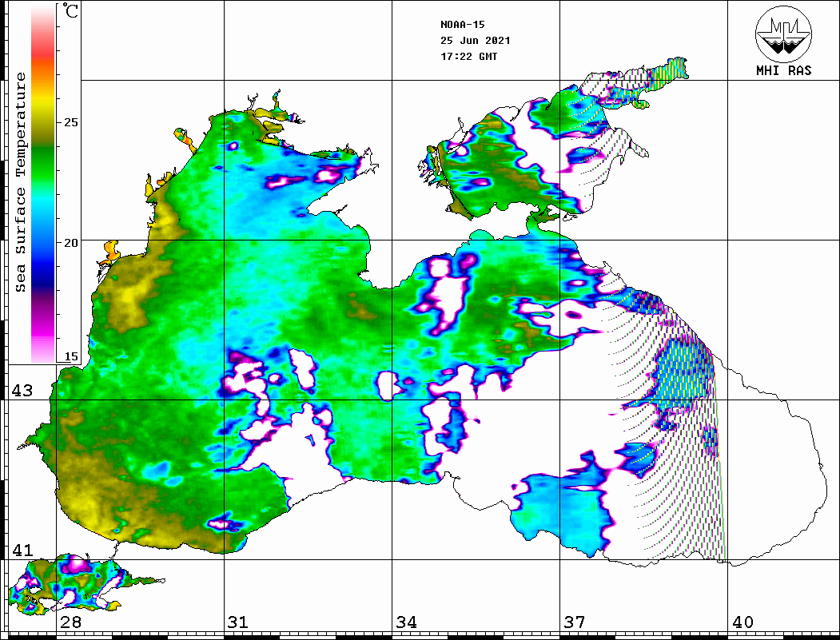Click the '15' tick label on temperature scale
This screenshot has height=640, width=840.
tap(70, 356)
